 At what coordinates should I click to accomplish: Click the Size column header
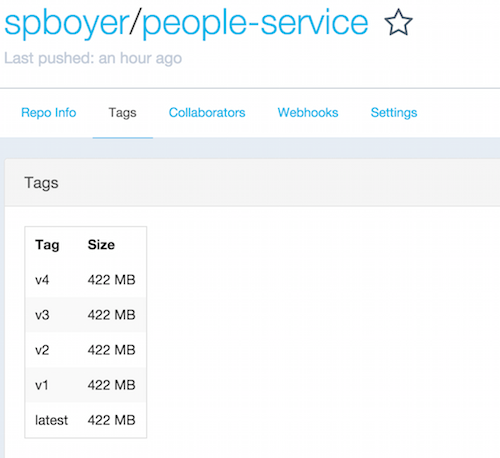[101, 245]
